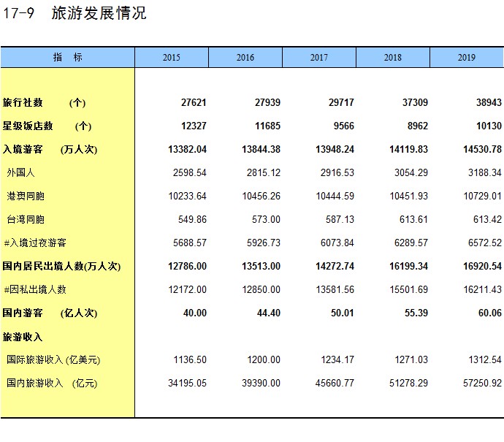The height and width of the screenshot is (442, 504).
Task: Click the cell value 14119.83
Action: pos(408,150)
